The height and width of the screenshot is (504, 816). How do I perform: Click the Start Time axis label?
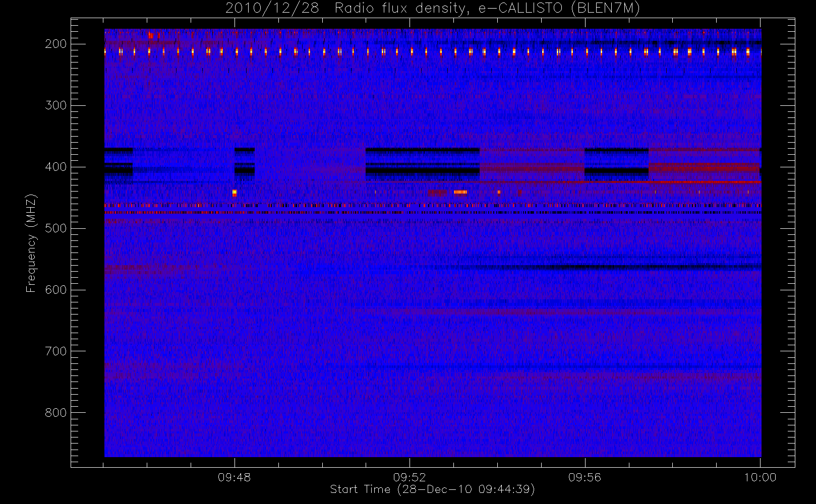click(432, 489)
